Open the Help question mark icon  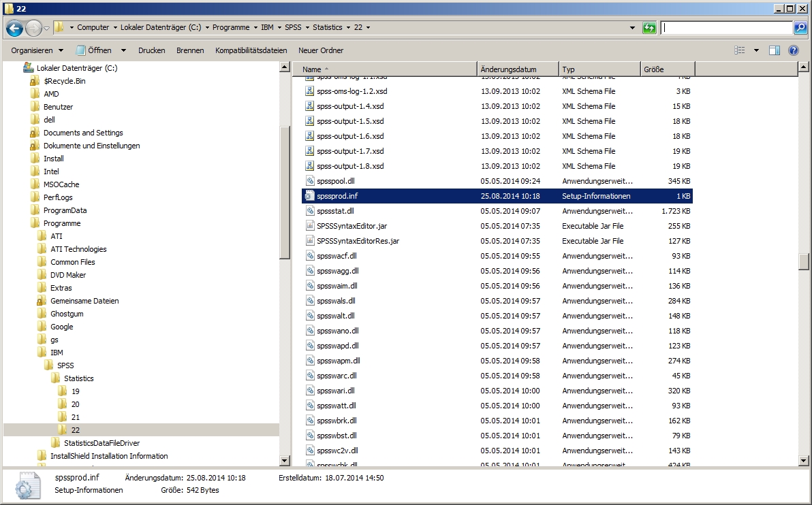click(x=793, y=50)
